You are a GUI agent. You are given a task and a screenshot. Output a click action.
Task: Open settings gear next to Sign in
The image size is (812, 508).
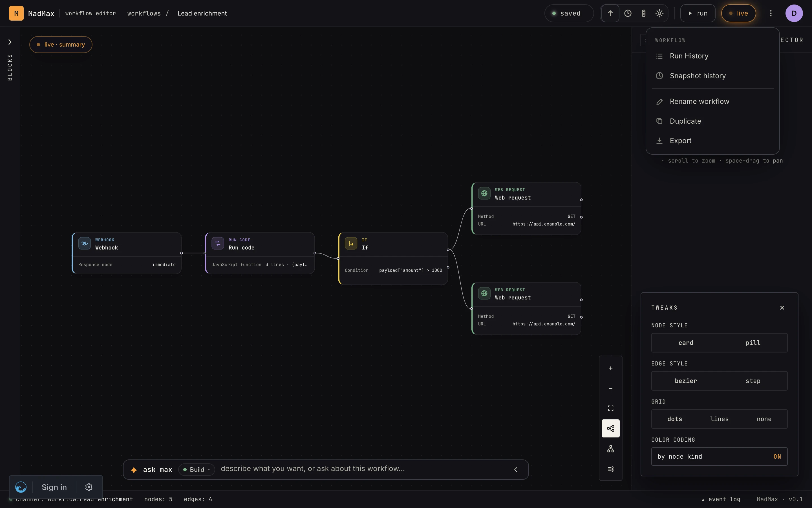pyautogui.click(x=89, y=487)
